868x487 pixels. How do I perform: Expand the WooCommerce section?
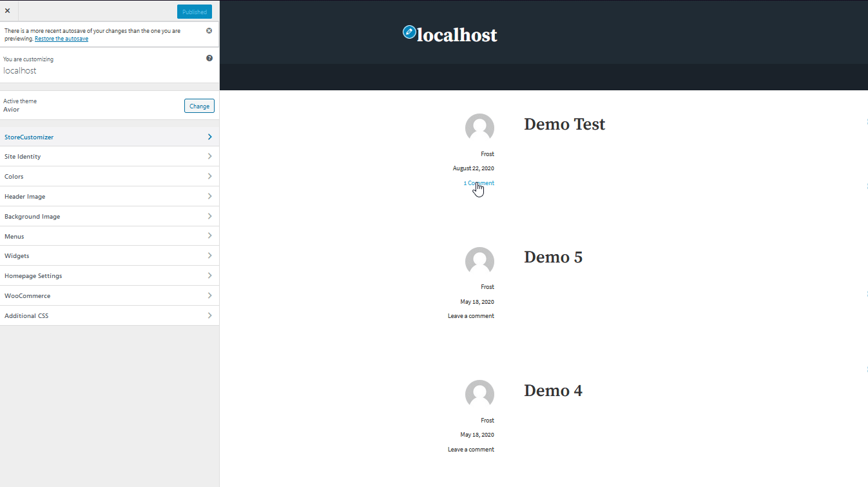click(110, 295)
